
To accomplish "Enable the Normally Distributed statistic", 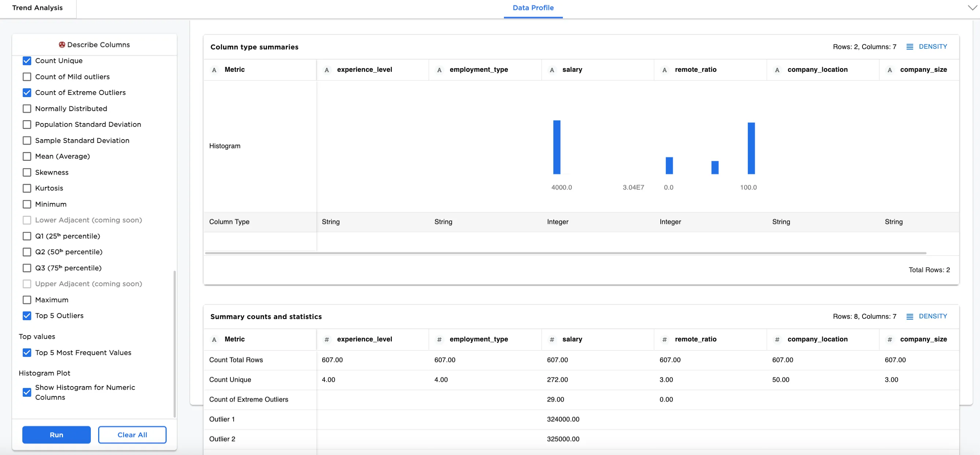I will [x=27, y=108].
